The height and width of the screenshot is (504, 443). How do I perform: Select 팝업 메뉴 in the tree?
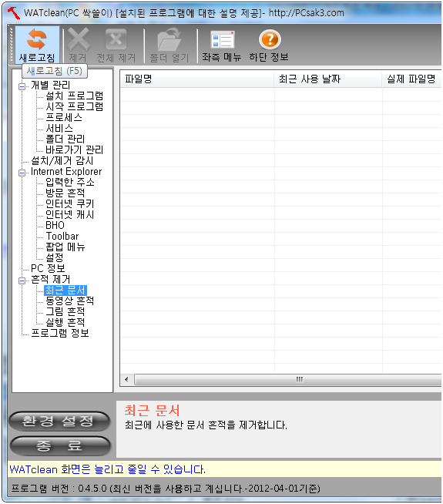tap(65, 247)
